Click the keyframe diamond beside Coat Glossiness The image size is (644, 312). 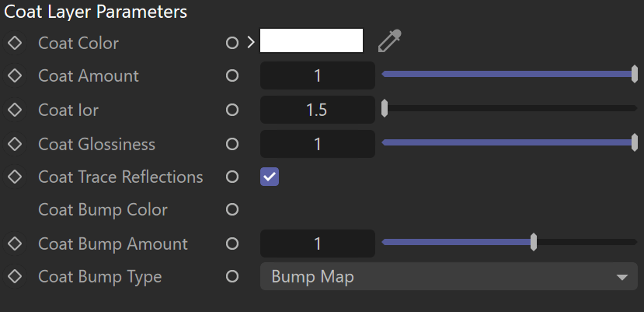pyautogui.click(x=15, y=144)
